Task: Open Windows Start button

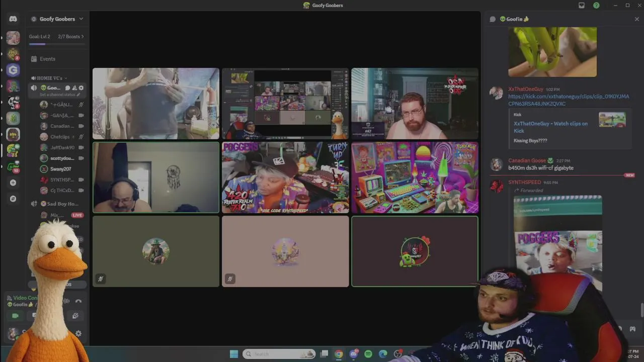Action: tap(234, 354)
